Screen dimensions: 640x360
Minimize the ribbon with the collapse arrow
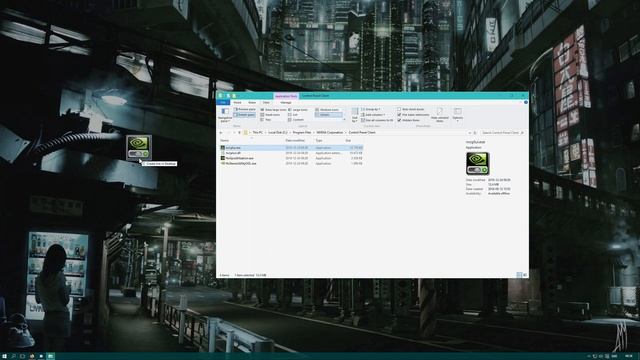(x=521, y=102)
